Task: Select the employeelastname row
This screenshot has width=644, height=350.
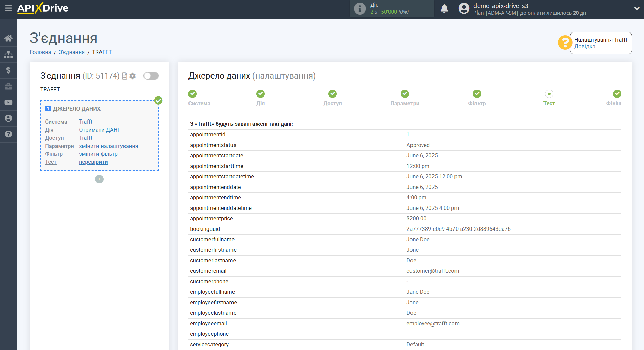Action: point(405,313)
